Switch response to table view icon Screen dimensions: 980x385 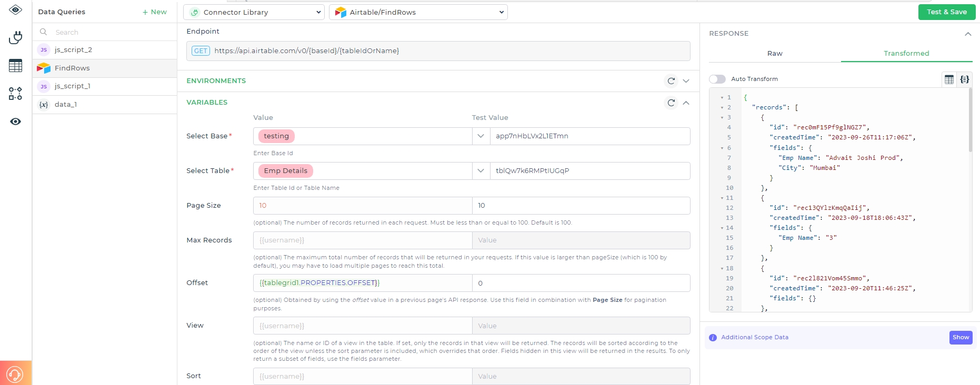tap(949, 79)
